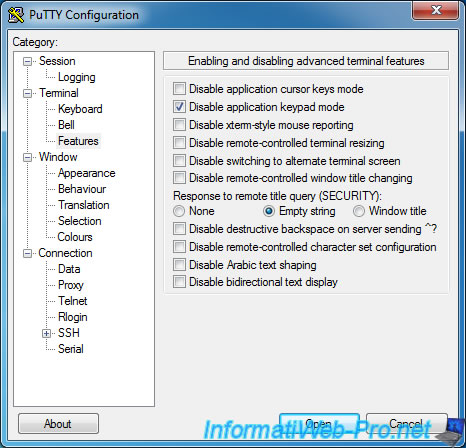
Task: Collapse the Session tree node
Action: pyautogui.click(x=27, y=61)
